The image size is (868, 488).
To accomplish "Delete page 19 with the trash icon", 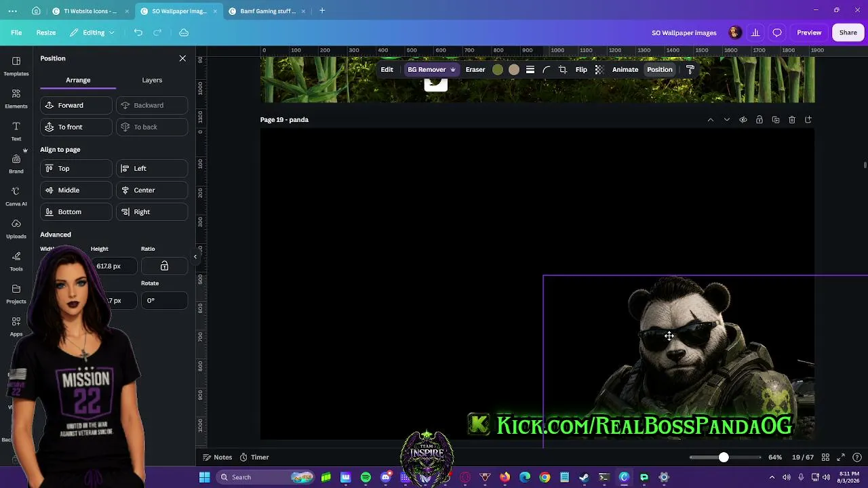I will (792, 120).
